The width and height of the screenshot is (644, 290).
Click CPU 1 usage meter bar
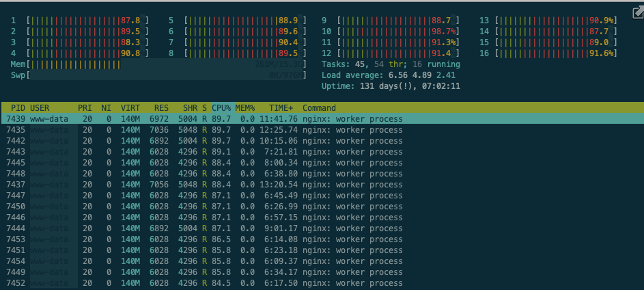pos(87,20)
